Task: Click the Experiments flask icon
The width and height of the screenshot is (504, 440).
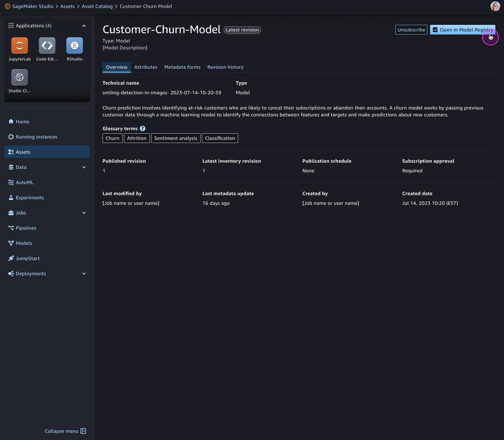Action: 11,198
